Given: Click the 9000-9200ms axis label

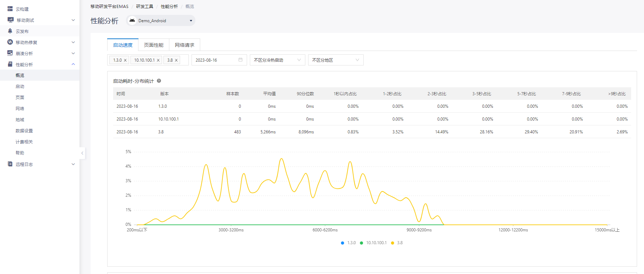Looking at the screenshot, I should 419,230.
